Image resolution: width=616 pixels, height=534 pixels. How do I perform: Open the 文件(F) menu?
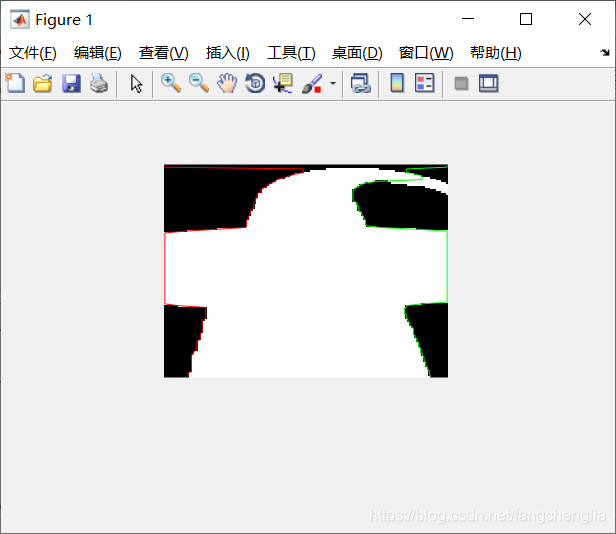click(x=33, y=53)
